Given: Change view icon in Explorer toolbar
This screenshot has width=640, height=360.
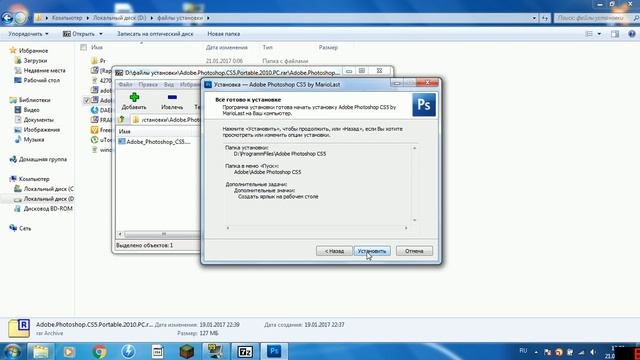Looking at the screenshot, I should (x=589, y=34).
